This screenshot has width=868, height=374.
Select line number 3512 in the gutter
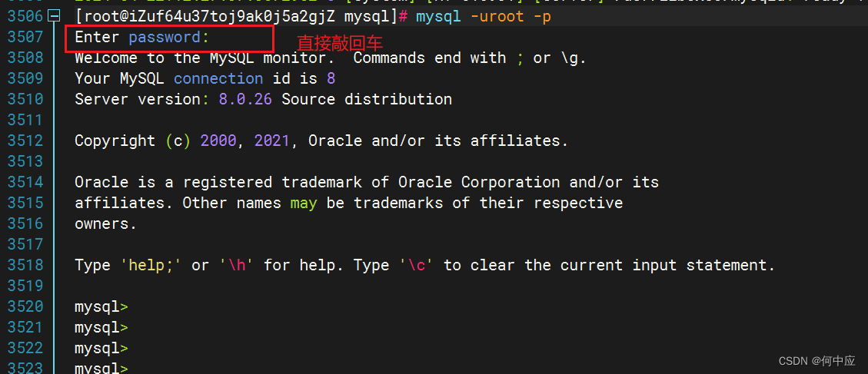point(25,141)
